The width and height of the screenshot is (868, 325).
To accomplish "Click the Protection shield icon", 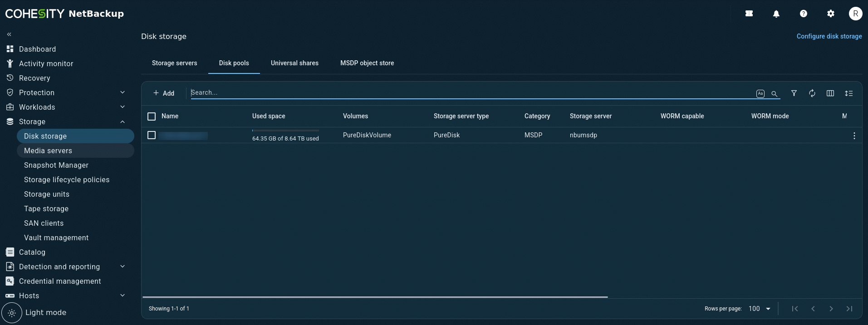I will (10, 92).
